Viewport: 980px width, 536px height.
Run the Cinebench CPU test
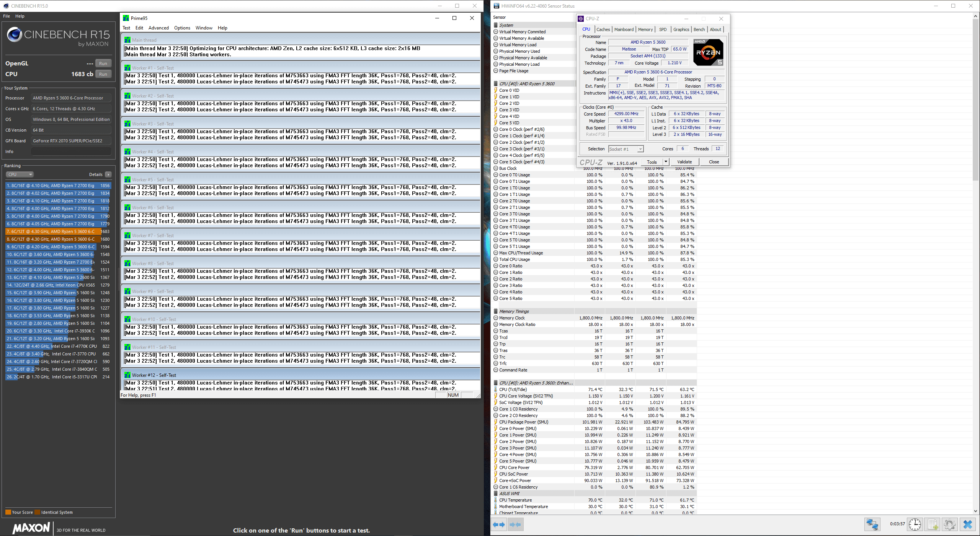[103, 74]
